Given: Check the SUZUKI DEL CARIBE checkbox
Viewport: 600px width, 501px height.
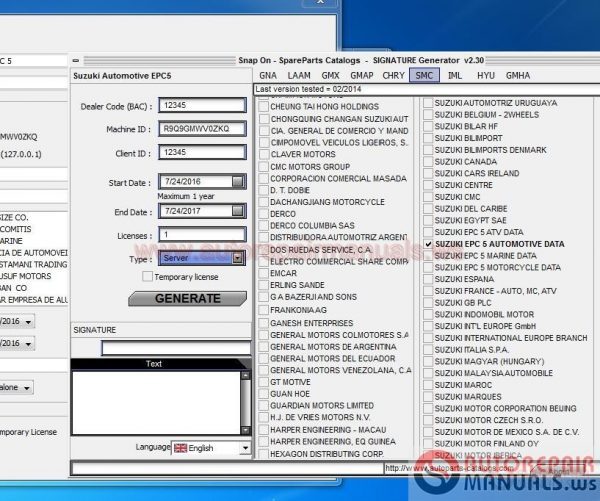Looking at the screenshot, I should [x=428, y=209].
